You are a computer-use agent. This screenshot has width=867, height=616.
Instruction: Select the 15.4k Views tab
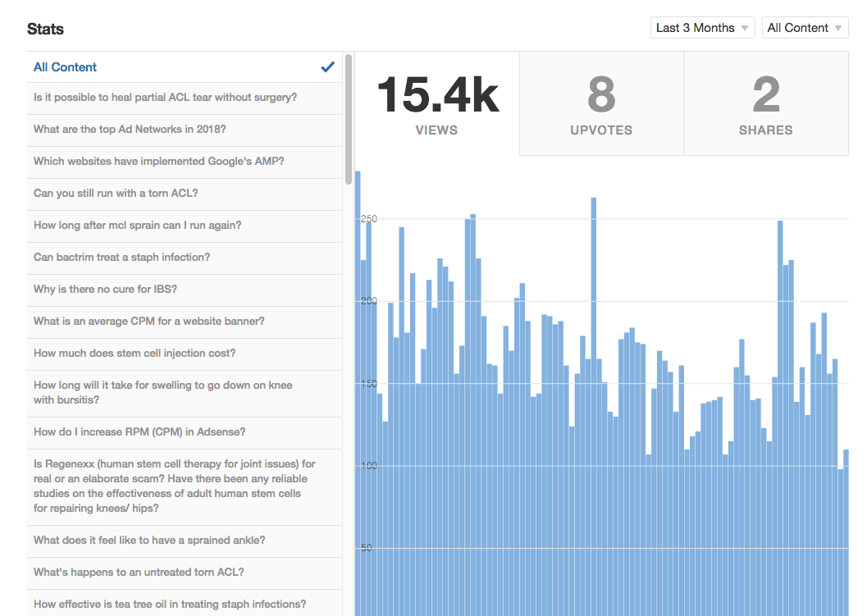pos(437,104)
